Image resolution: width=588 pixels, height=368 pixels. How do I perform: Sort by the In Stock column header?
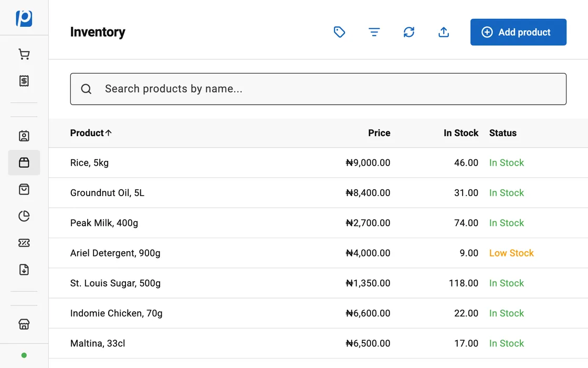point(461,133)
